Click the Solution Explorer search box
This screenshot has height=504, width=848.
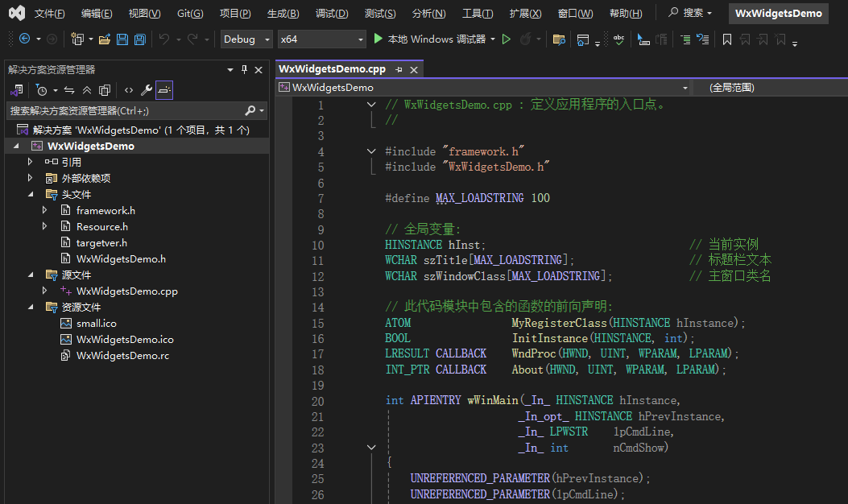click(137, 111)
